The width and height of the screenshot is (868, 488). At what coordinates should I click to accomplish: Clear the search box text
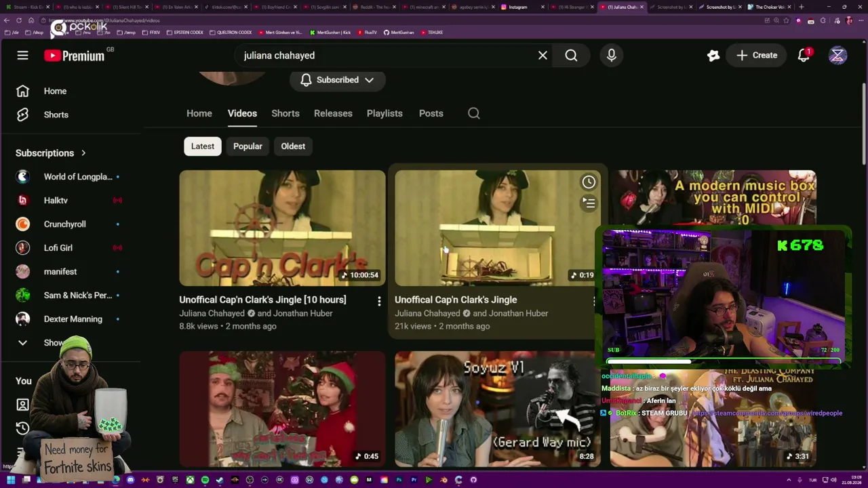point(542,56)
